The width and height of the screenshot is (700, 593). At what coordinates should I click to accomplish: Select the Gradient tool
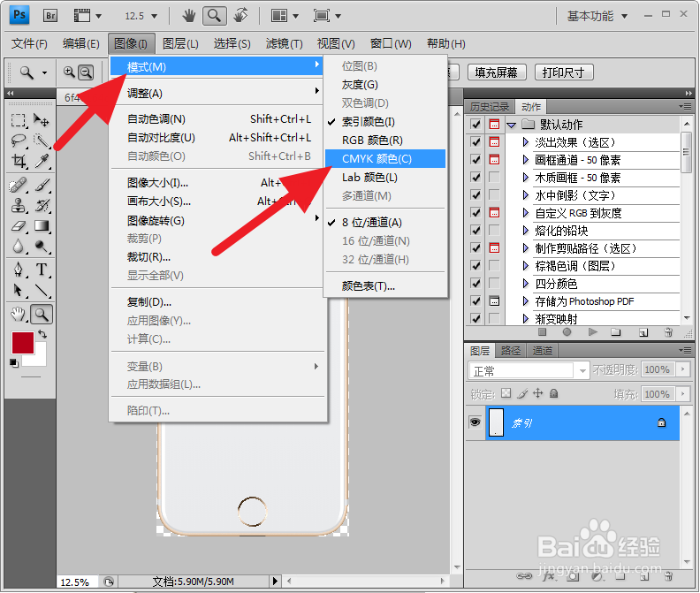(42, 226)
